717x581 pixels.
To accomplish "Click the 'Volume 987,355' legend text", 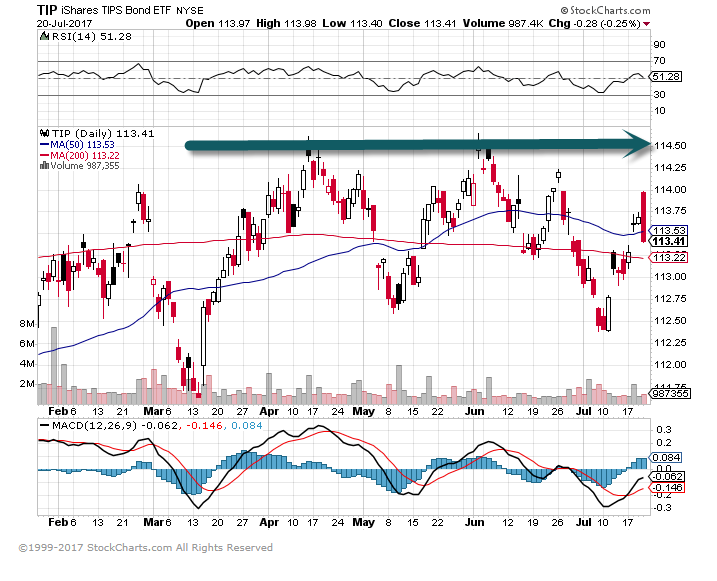I will [x=85, y=165].
